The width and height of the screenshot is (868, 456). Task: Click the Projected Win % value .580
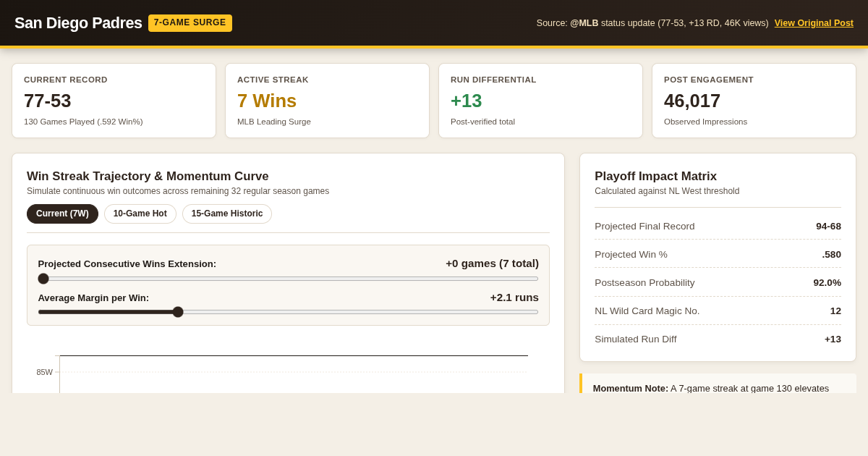coord(831,254)
